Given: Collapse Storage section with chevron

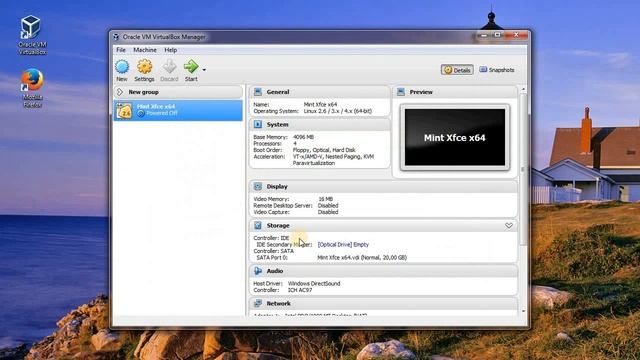Looking at the screenshot, I should [509, 225].
